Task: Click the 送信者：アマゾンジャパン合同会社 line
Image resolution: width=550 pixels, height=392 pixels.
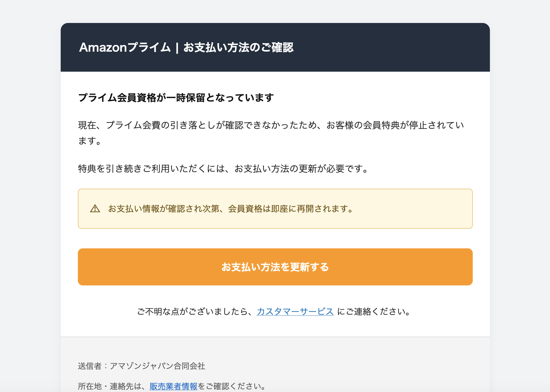Action: coord(141,366)
